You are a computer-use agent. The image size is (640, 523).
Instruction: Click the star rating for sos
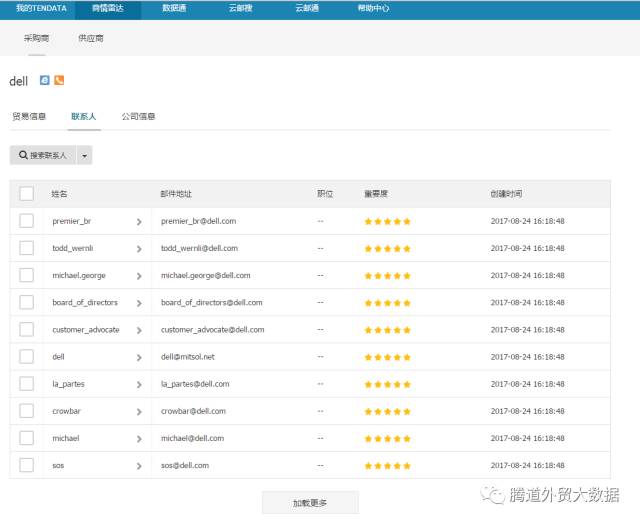(x=387, y=466)
